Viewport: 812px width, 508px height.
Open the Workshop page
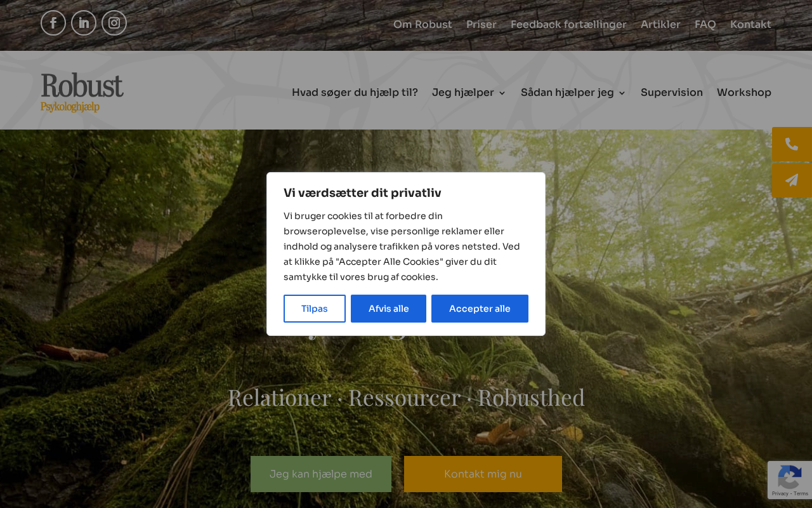744,93
